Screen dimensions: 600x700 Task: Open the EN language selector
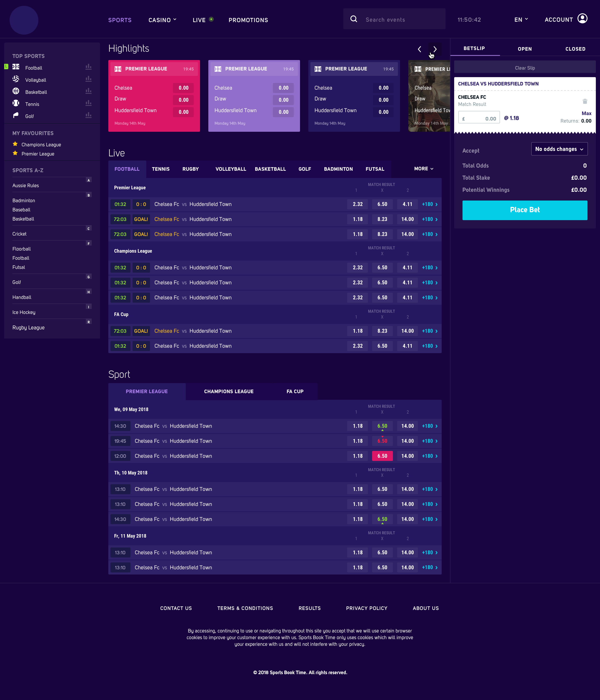pos(521,20)
